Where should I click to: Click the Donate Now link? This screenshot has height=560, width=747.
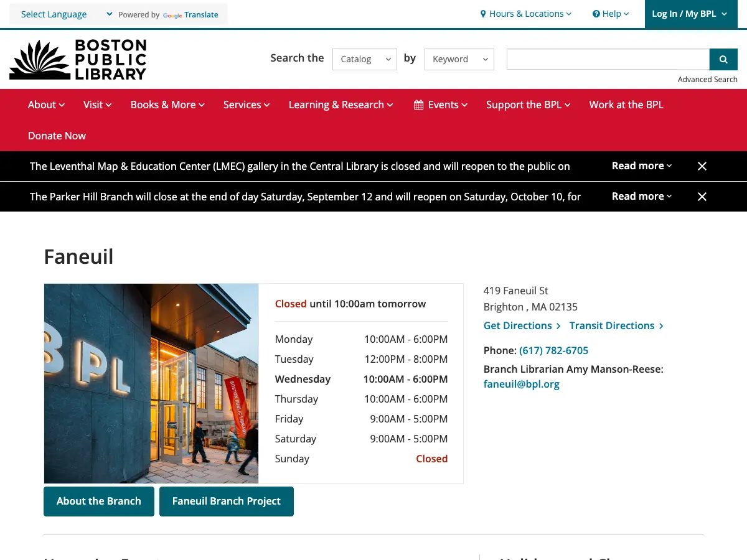(x=57, y=136)
